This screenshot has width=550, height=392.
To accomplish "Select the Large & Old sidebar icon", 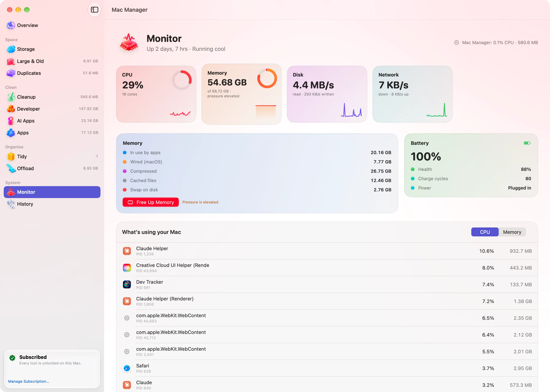I will point(11,61).
